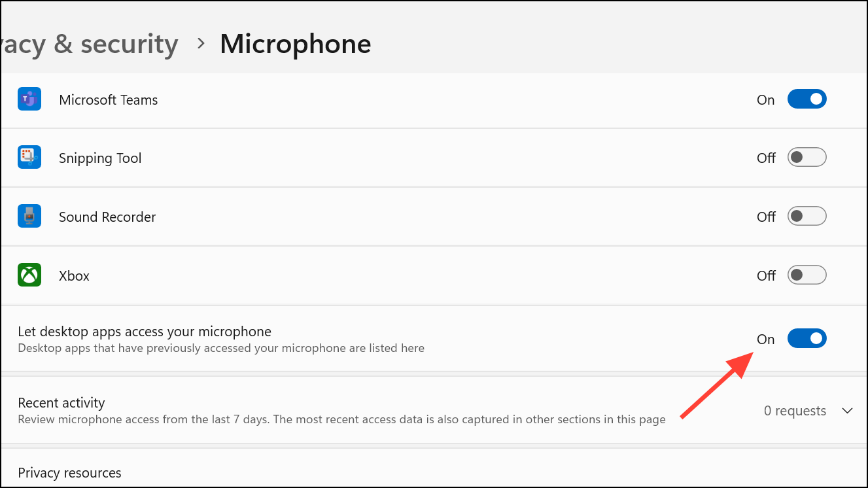Open the Privacy resources section
868x488 pixels.
point(69,473)
